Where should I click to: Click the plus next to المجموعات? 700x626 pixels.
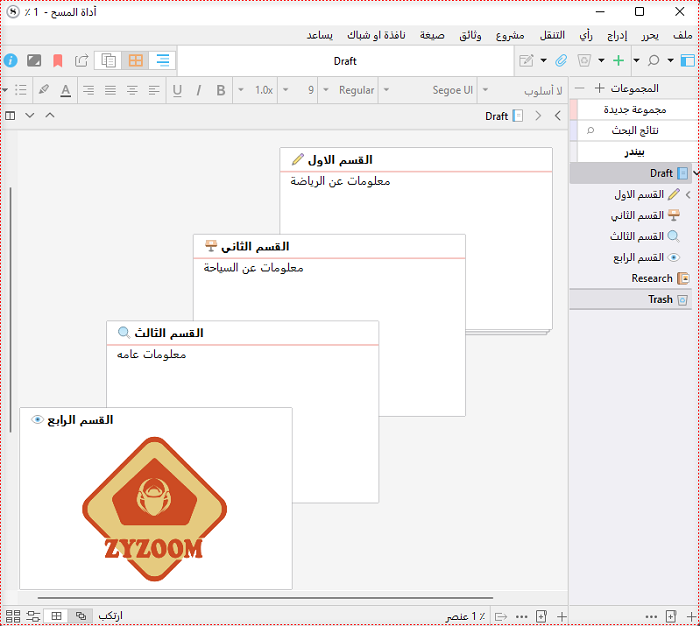[x=600, y=88]
